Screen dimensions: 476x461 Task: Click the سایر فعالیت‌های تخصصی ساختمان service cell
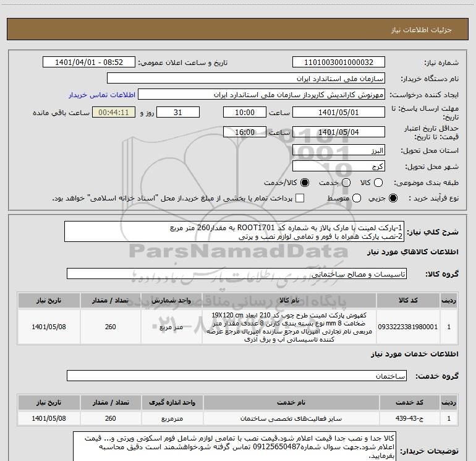point(291,418)
